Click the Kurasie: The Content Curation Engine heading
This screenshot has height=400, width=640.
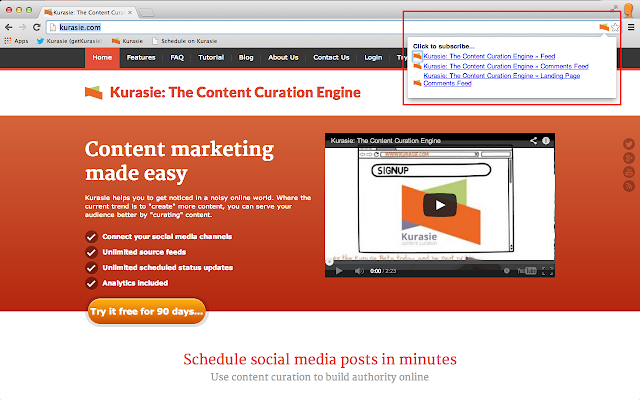tap(235, 93)
